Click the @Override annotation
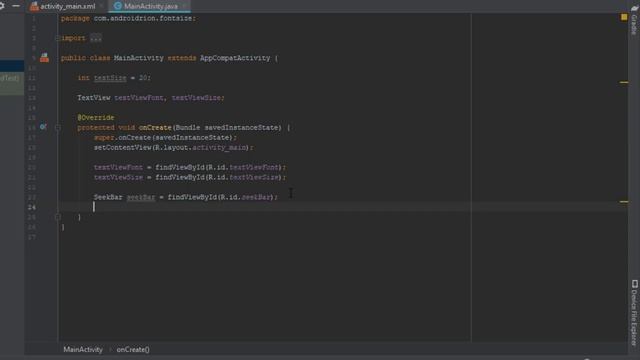Image resolution: width=640 pixels, height=360 pixels. click(x=96, y=118)
